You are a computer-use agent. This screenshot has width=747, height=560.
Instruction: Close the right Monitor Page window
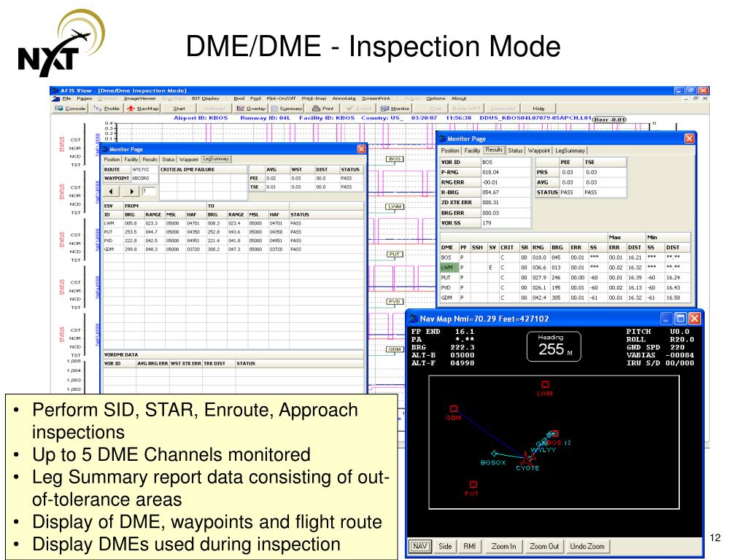[x=689, y=139]
